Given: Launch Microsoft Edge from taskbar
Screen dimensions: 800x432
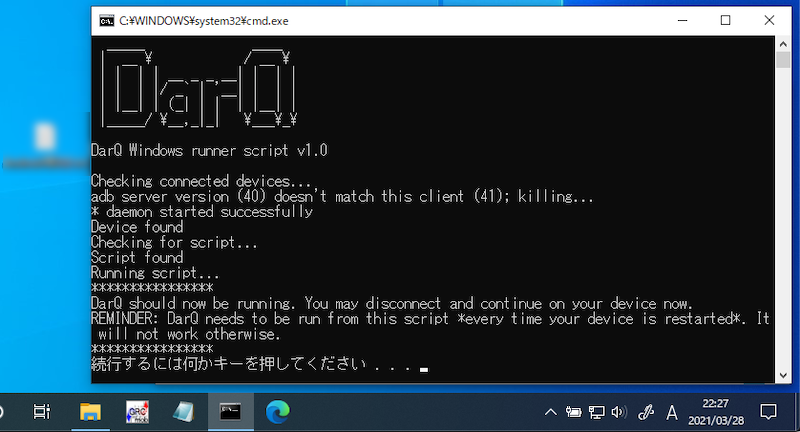Looking at the screenshot, I should pyautogui.click(x=277, y=411).
